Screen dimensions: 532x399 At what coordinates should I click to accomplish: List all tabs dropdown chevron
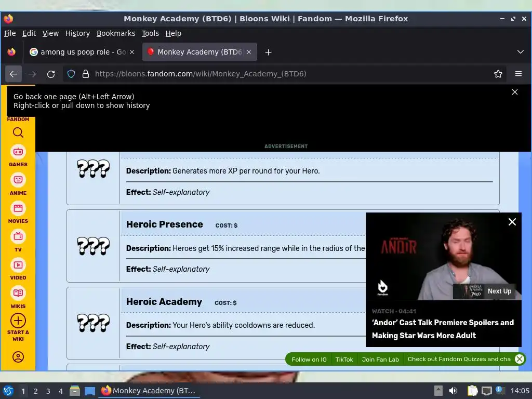click(520, 52)
